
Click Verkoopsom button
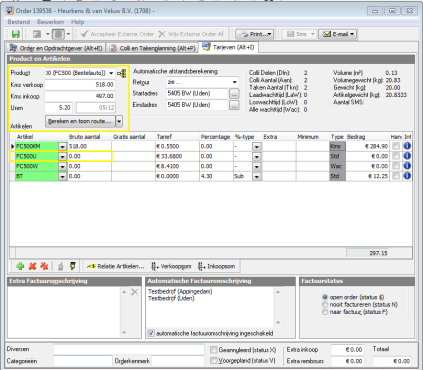point(171,266)
